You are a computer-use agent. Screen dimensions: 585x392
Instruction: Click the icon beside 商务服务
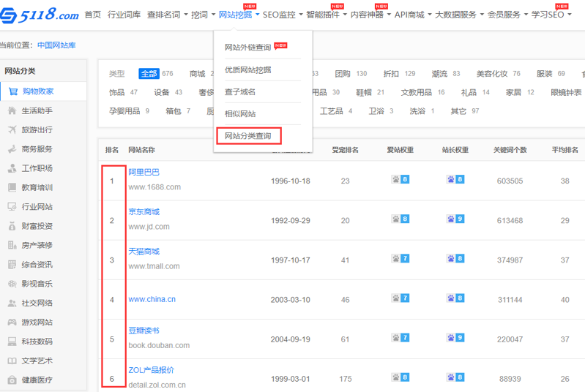(12, 149)
